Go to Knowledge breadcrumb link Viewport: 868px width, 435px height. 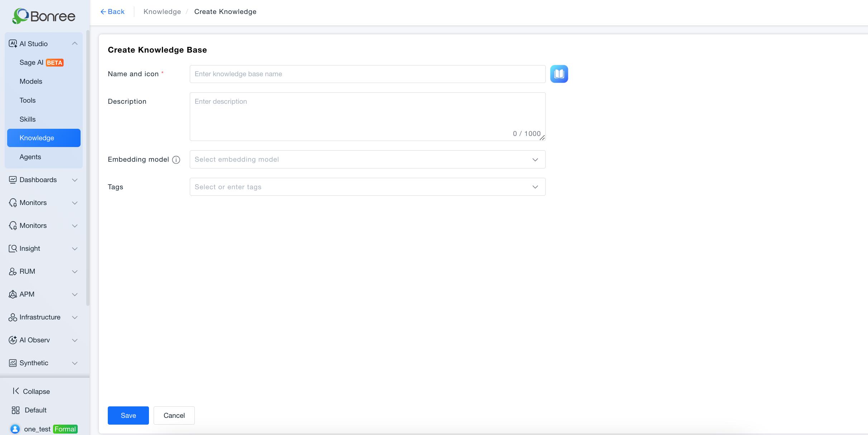pos(162,12)
